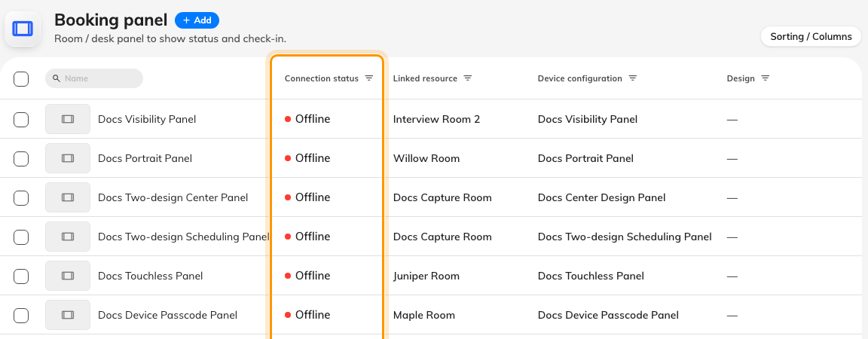
Task: Click Maple Room linked resource
Action: point(424,315)
